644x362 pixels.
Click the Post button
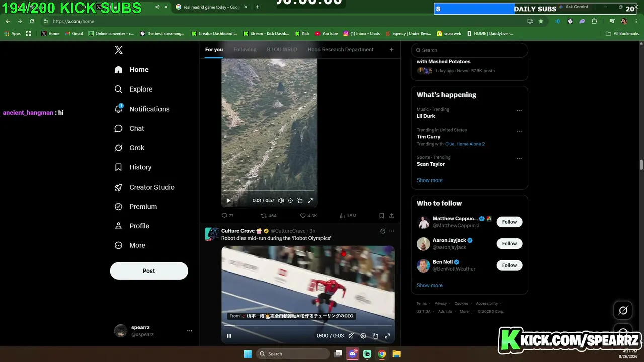point(149,271)
